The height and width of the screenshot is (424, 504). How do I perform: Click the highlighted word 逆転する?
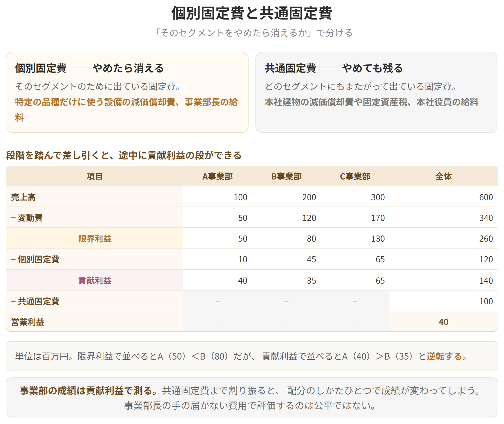tap(444, 356)
